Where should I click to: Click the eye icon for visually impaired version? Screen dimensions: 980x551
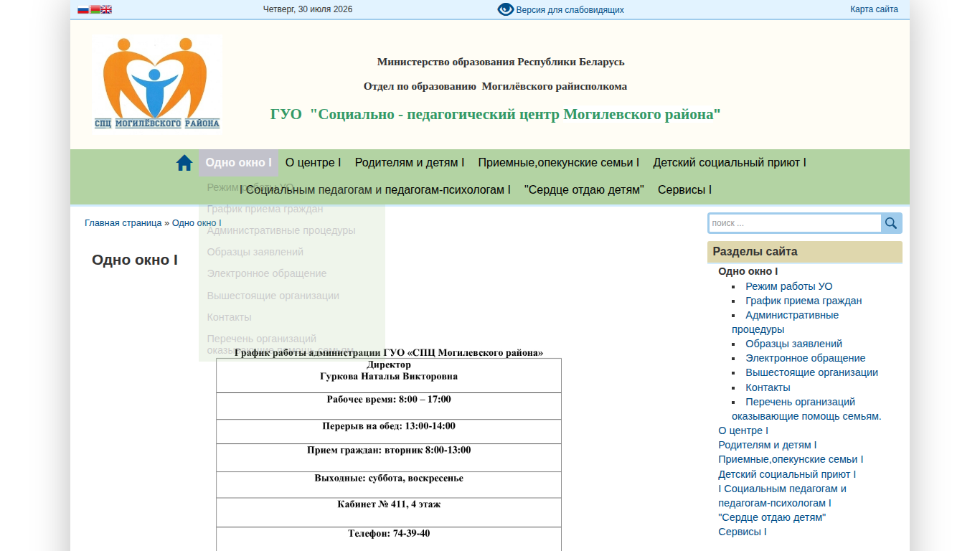pos(506,9)
